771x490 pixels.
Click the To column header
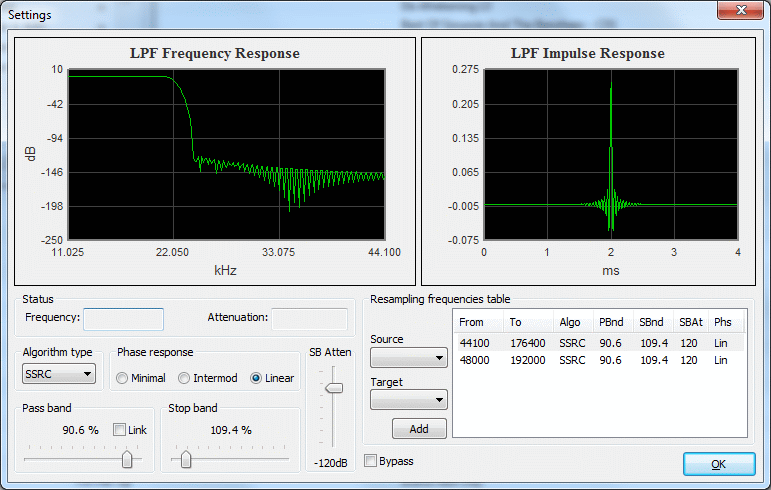tap(529, 322)
